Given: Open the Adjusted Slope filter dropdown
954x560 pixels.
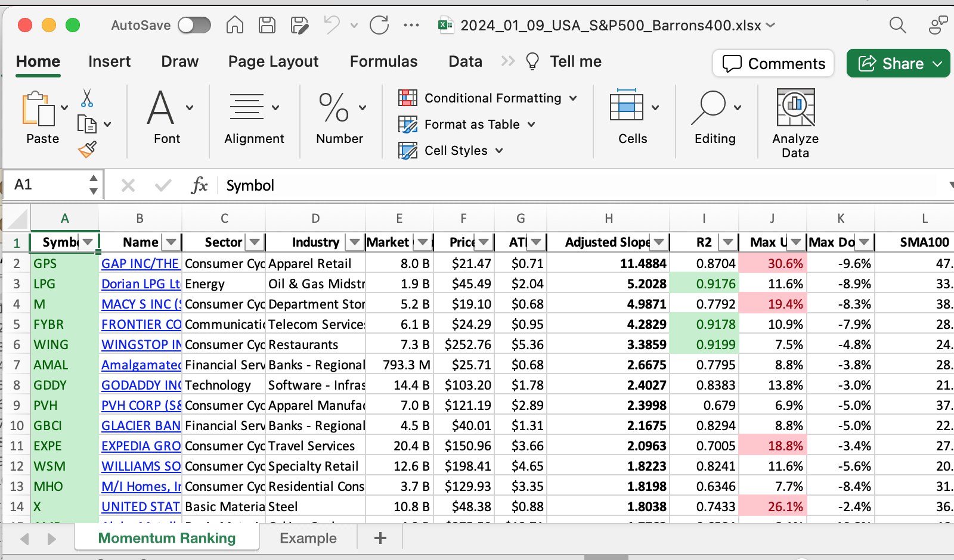Looking at the screenshot, I should coord(659,242).
